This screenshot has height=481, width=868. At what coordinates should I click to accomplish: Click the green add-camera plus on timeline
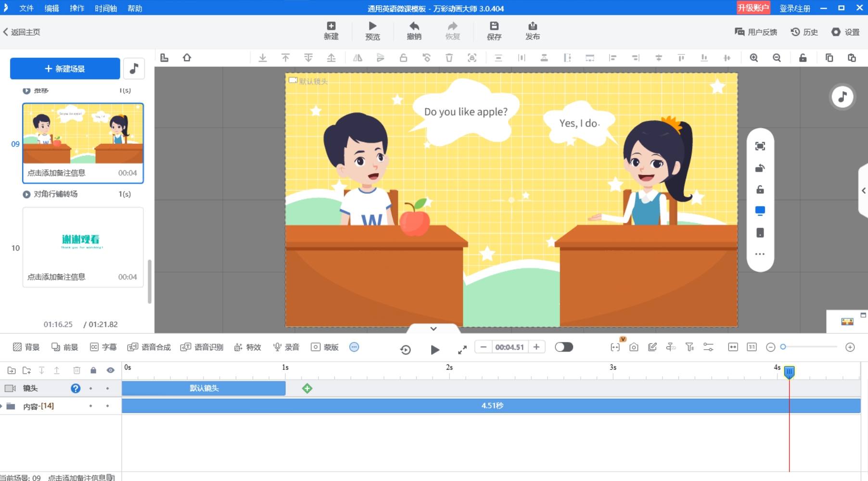click(307, 388)
